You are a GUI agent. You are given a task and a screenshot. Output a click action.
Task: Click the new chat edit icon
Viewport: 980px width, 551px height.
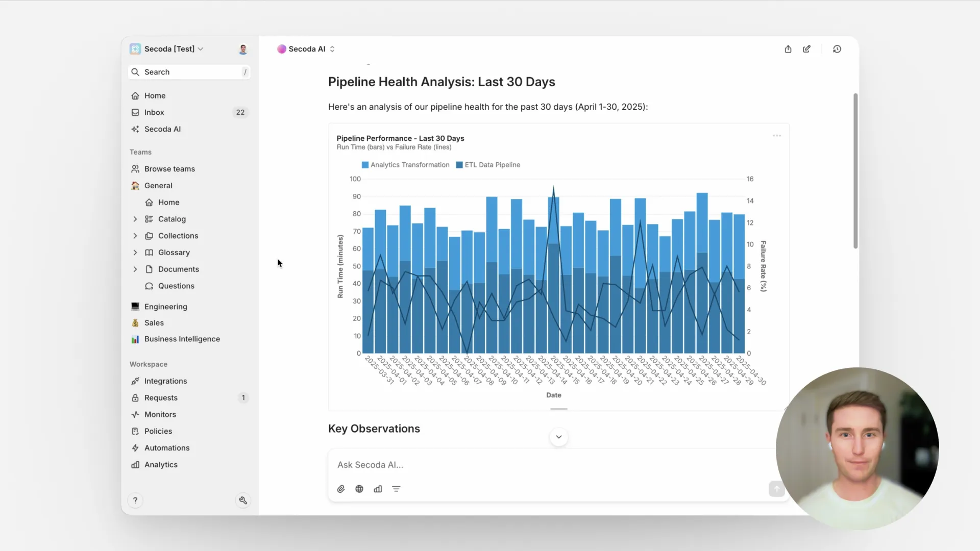(806, 49)
